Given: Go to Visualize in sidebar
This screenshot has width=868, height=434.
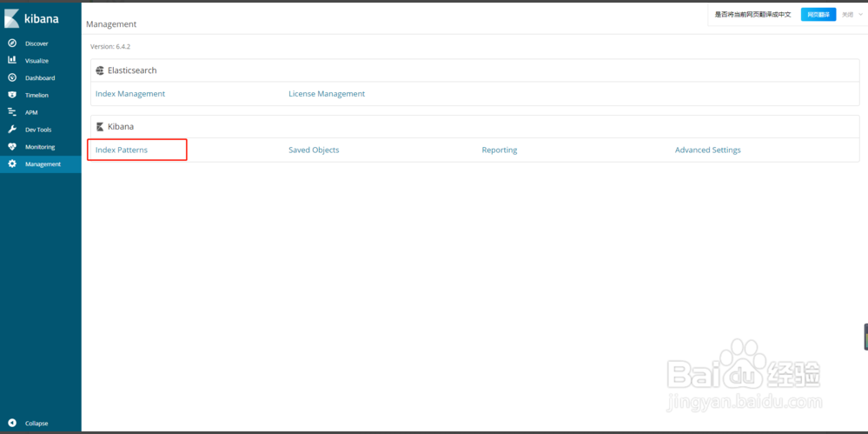Looking at the screenshot, I should pos(36,61).
